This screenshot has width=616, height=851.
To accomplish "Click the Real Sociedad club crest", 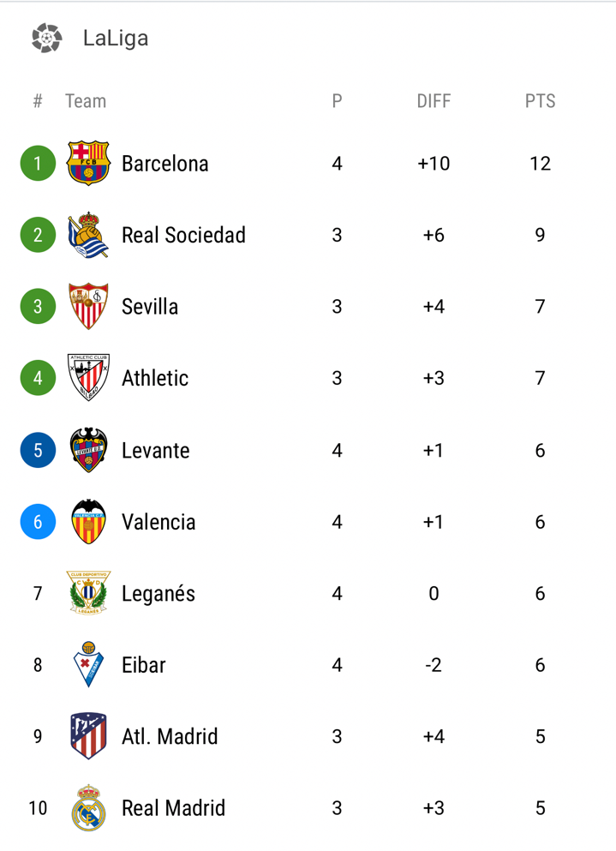I will click(x=88, y=235).
